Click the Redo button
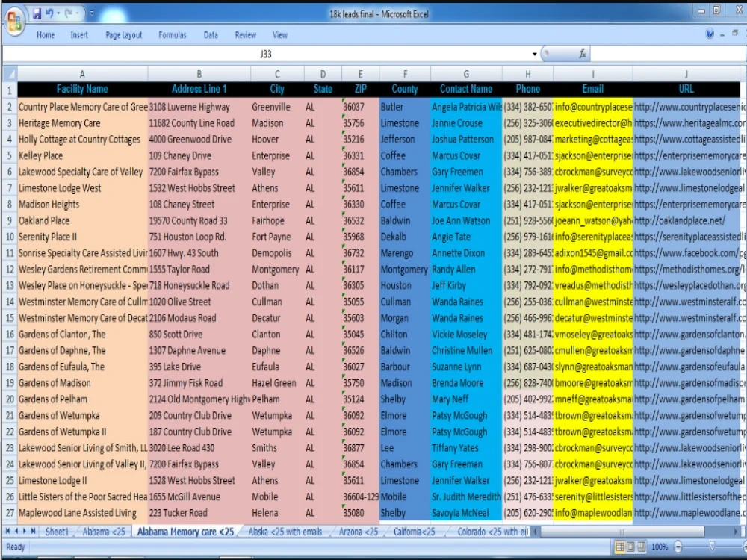The height and width of the screenshot is (560, 747). [x=69, y=13]
